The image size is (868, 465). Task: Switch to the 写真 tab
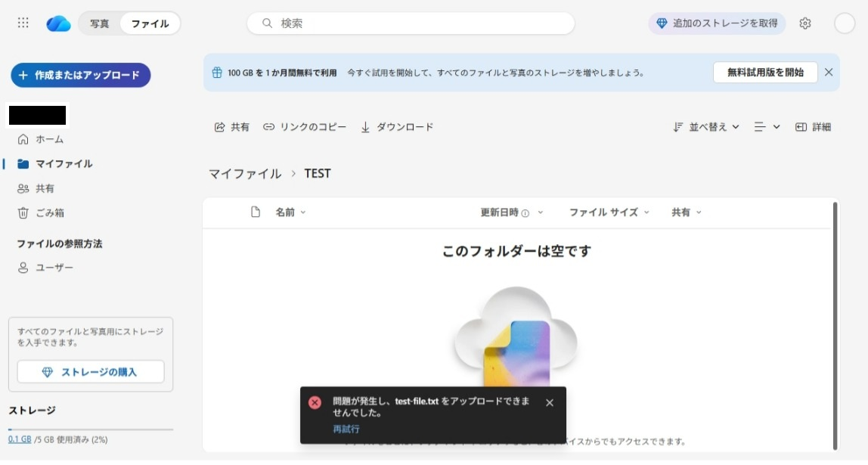pyautogui.click(x=100, y=23)
